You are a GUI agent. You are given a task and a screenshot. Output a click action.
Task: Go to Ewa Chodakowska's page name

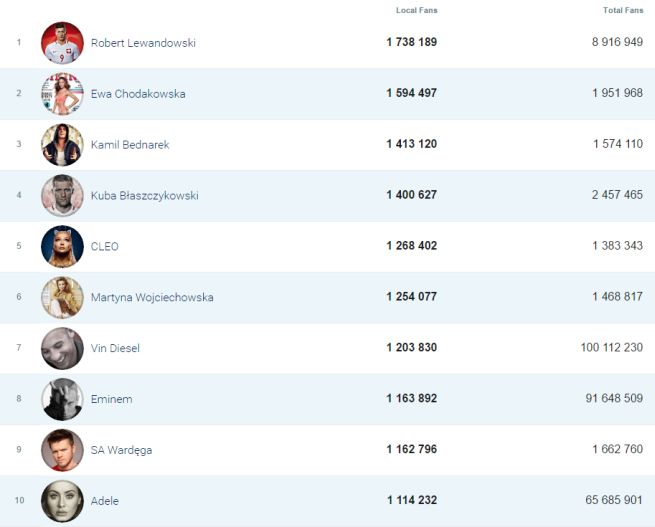click(138, 94)
